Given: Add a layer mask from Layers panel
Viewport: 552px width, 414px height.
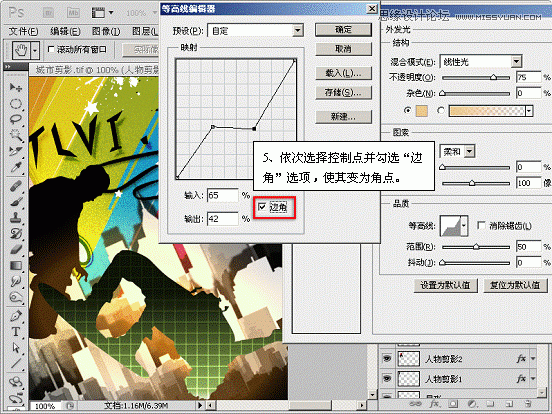Looking at the screenshot, I should [453, 404].
